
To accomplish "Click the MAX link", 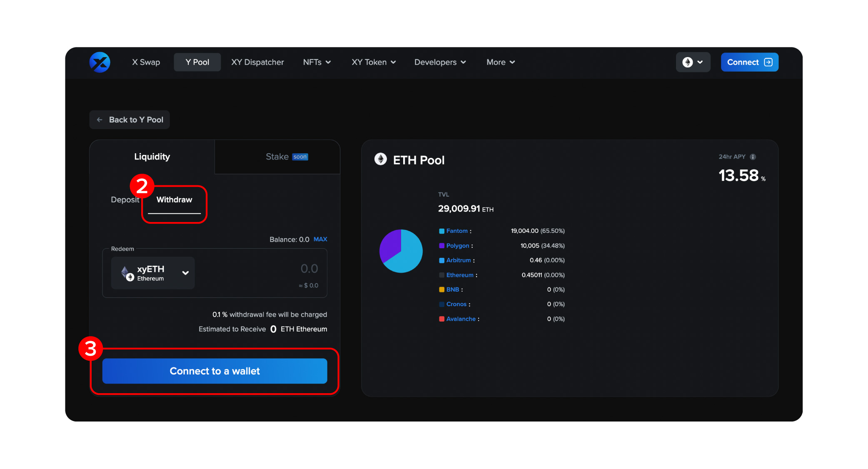I will coord(320,239).
